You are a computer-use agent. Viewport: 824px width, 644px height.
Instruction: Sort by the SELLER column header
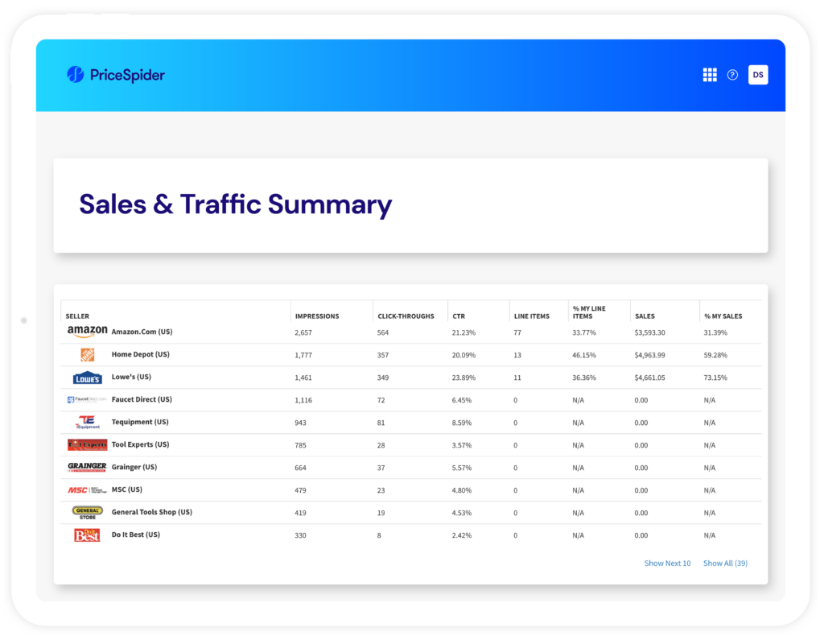(77, 316)
